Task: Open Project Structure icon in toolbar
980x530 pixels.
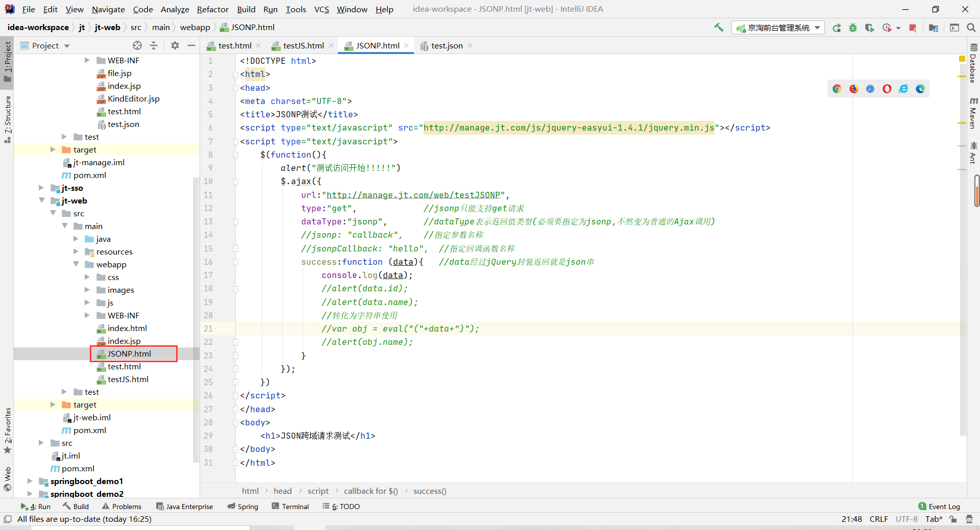Action: point(934,28)
